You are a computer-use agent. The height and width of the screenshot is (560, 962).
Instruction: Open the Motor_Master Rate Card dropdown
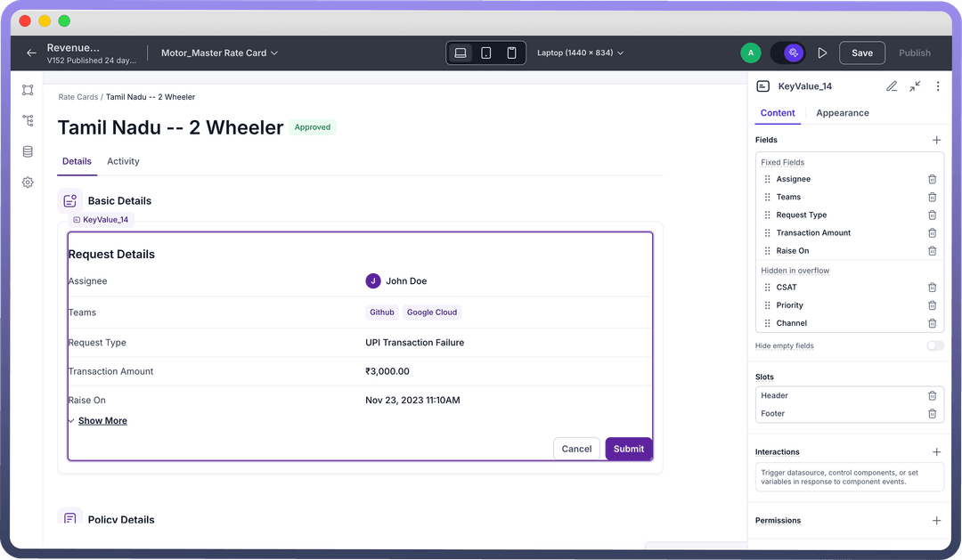pyautogui.click(x=219, y=53)
